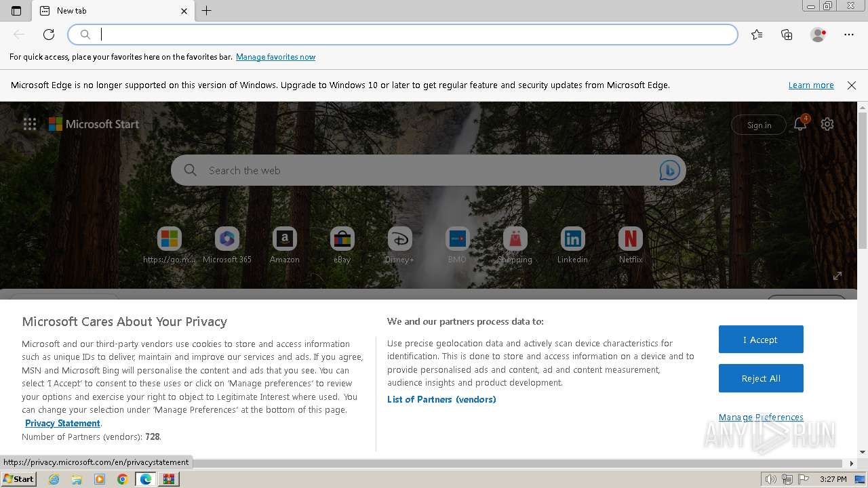Screen dimensions: 868x488
Task: Open the Netflix quick link
Action: coord(631,245)
